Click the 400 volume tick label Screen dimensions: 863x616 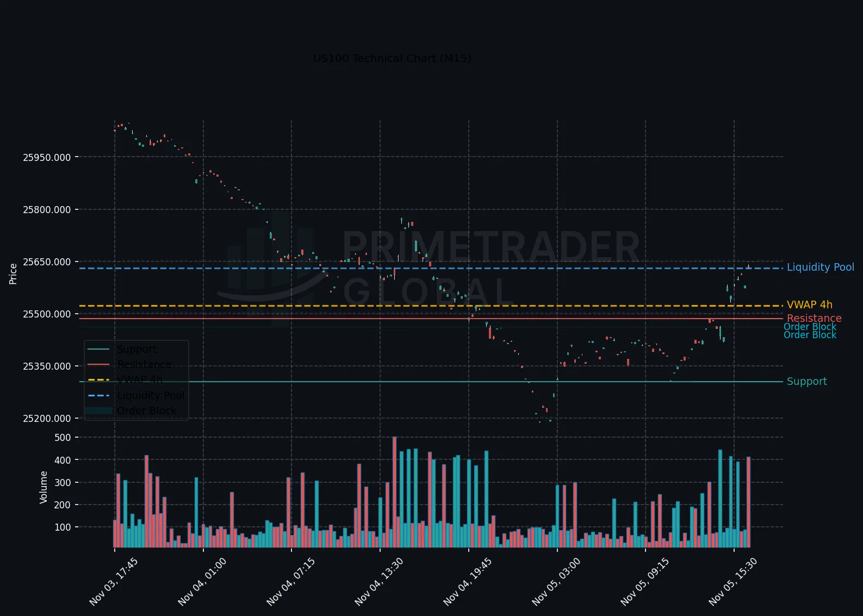pos(63,460)
